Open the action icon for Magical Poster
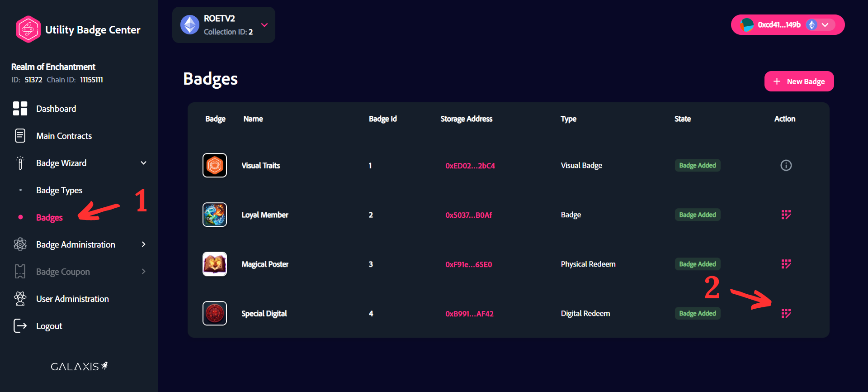This screenshot has width=868, height=392. (x=786, y=264)
